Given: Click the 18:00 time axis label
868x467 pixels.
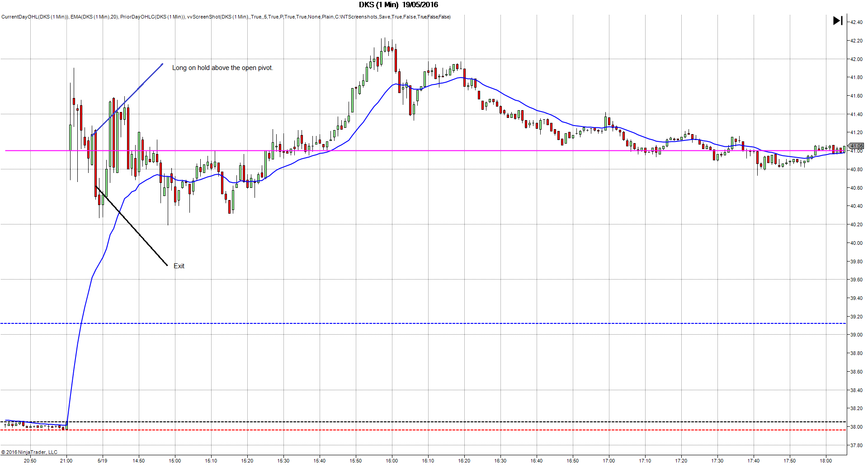Looking at the screenshot, I should pyautogui.click(x=826, y=461).
